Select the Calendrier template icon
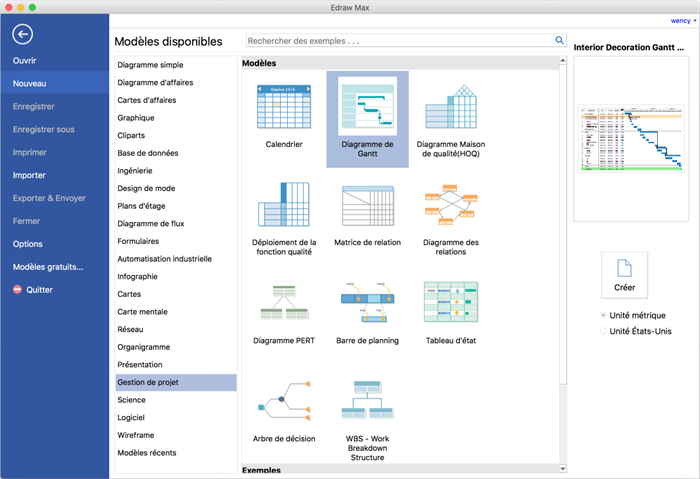The height and width of the screenshot is (479, 700). point(284,107)
